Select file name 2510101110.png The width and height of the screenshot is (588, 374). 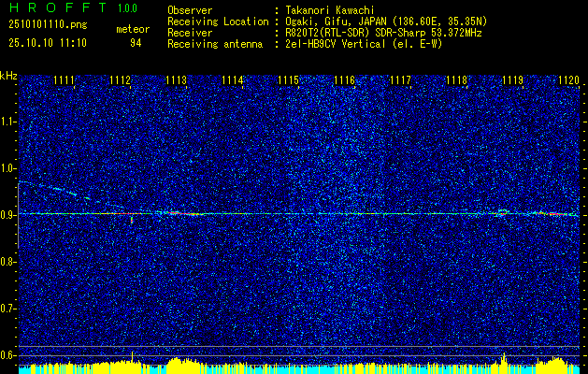pyautogui.click(x=48, y=25)
